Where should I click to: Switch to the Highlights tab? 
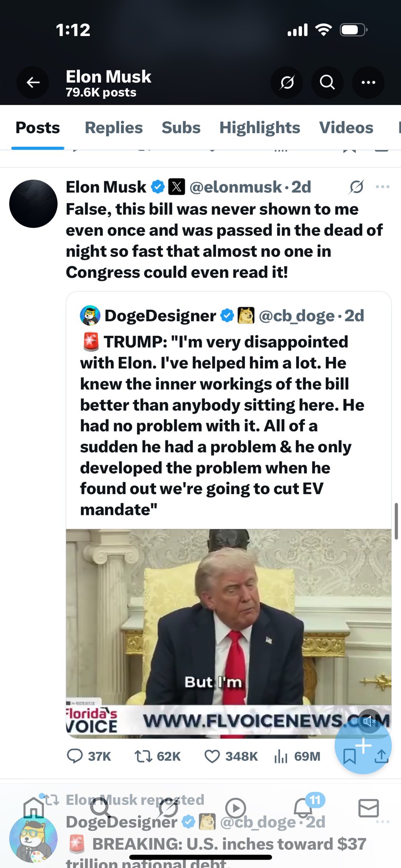pyautogui.click(x=259, y=128)
